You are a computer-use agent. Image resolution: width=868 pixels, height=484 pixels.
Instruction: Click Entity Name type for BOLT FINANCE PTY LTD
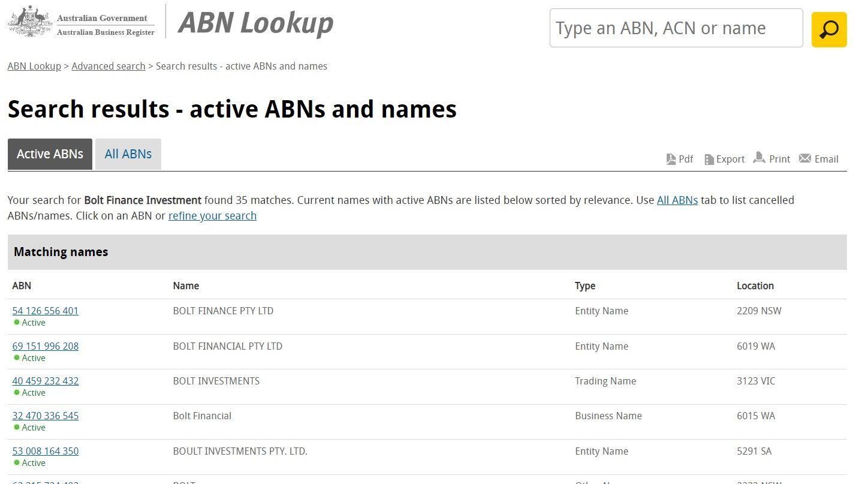coord(601,311)
